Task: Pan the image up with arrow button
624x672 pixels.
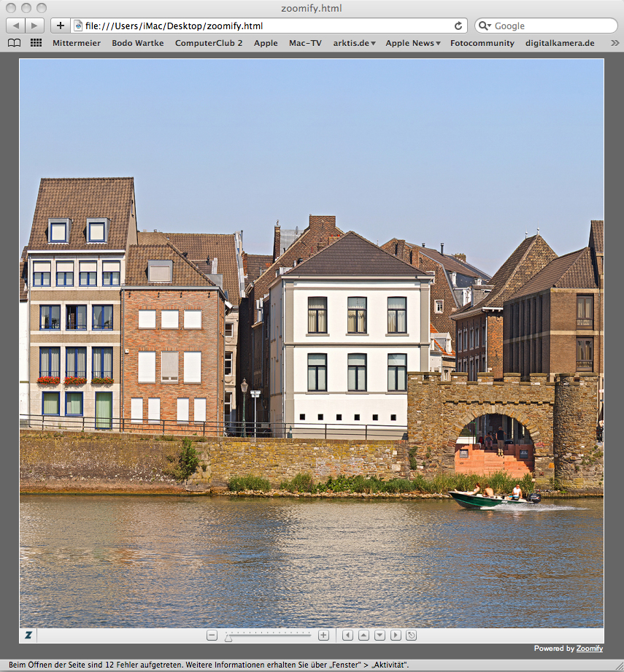Action: coord(363,636)
